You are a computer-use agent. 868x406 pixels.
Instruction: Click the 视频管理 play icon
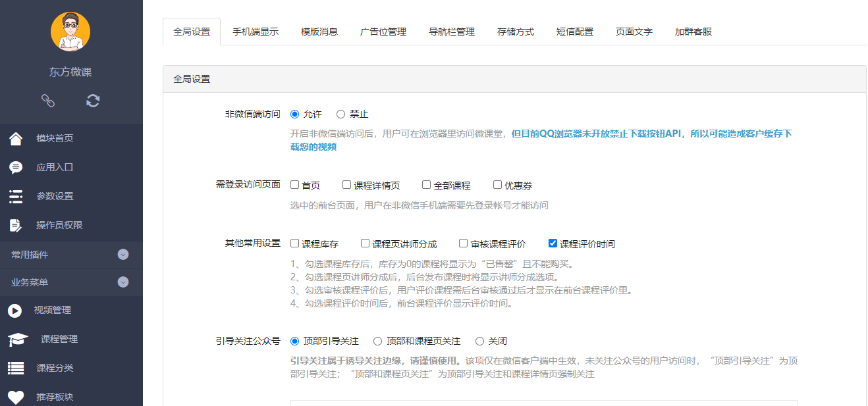[14, 311]
